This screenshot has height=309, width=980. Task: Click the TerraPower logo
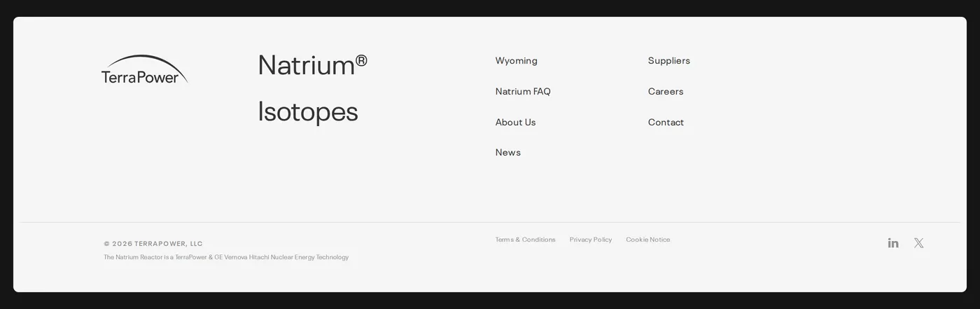(145, 69)
